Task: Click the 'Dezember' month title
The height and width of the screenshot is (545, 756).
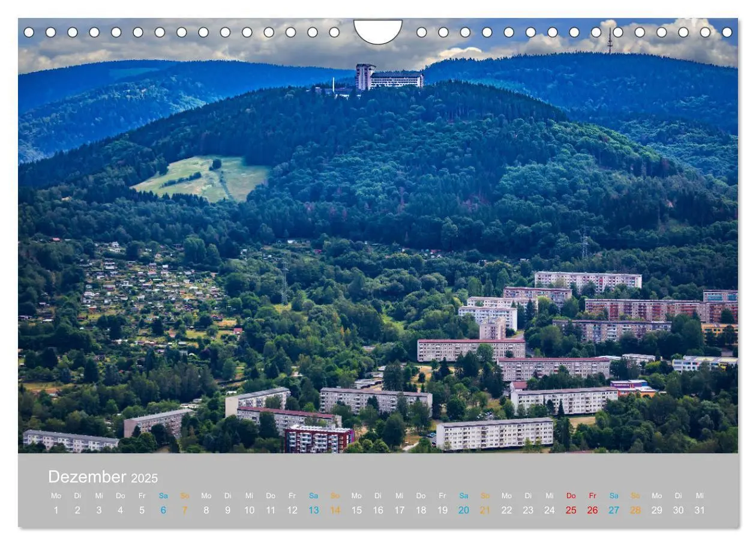Action: (x=87, y=477)
